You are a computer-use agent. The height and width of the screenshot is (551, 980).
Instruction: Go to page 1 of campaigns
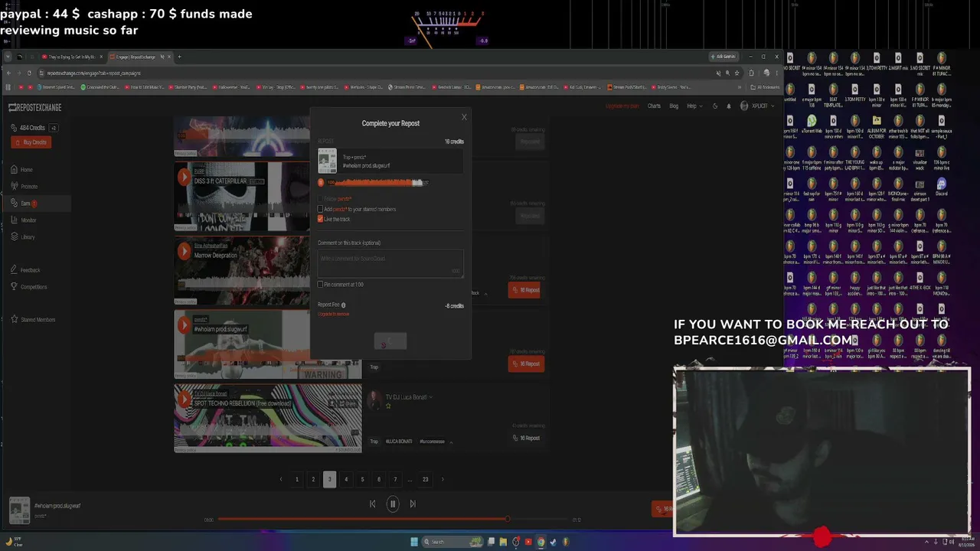pos(297,480)
